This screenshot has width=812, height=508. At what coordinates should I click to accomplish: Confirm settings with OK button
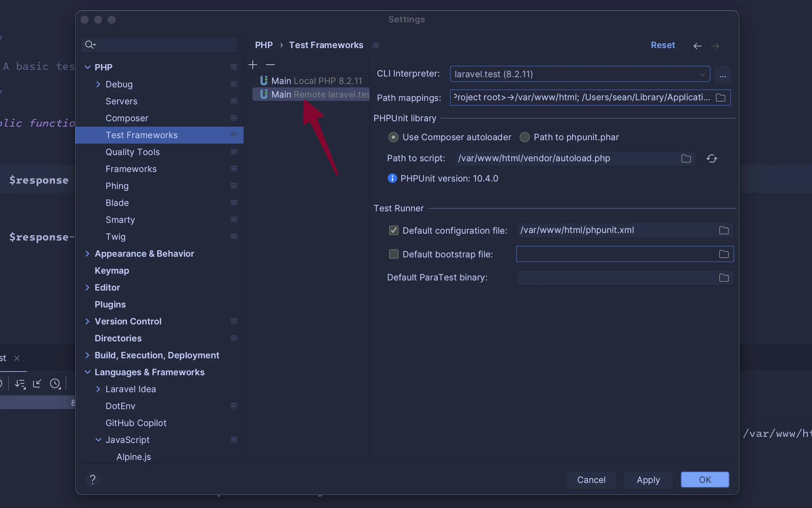(x=705, y=480)
